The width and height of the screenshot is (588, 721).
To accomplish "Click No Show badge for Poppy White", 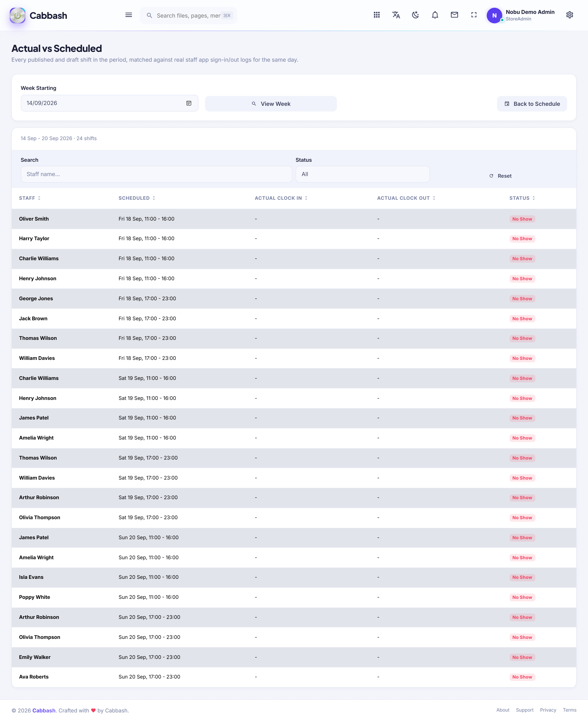I will (522, 597).
